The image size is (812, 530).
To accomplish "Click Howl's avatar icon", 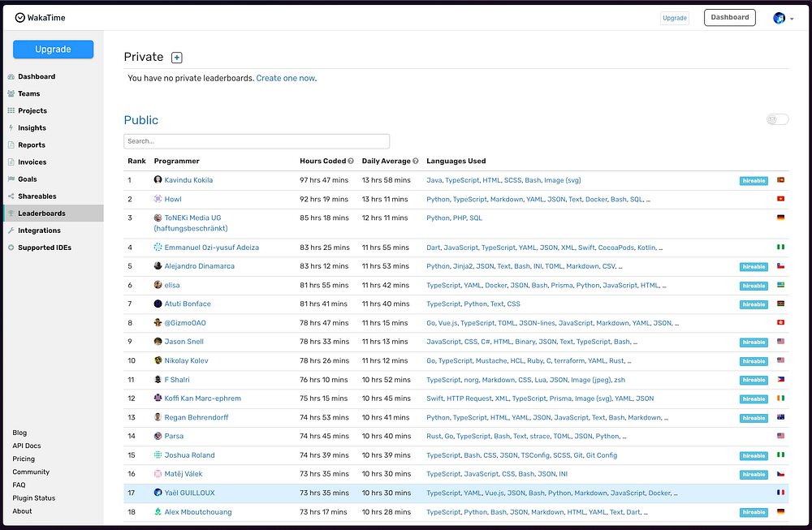I will point(158,199).
